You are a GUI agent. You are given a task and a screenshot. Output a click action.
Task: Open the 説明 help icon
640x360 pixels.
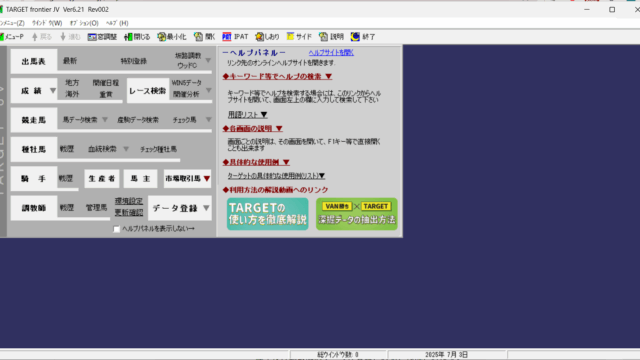[331, 37]
